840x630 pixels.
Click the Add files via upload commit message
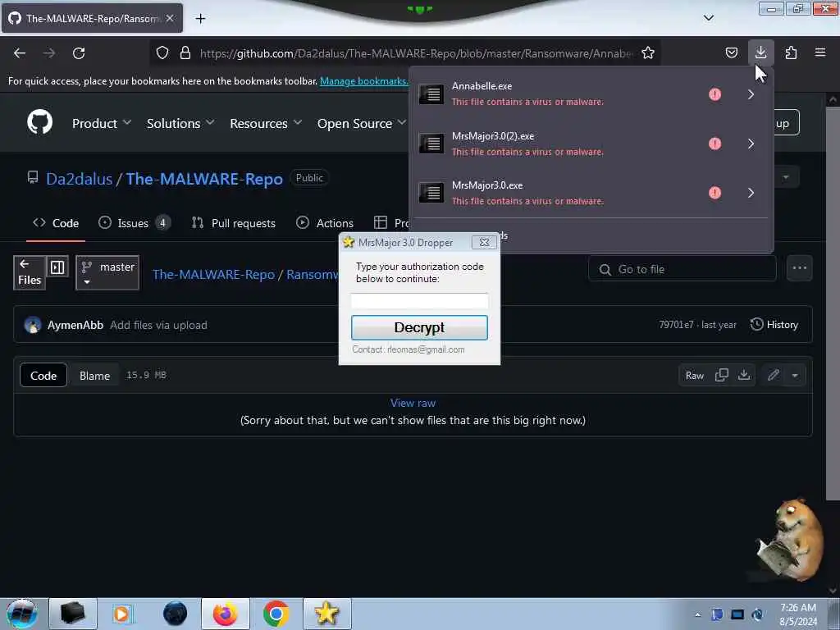(x=158, y=325)
